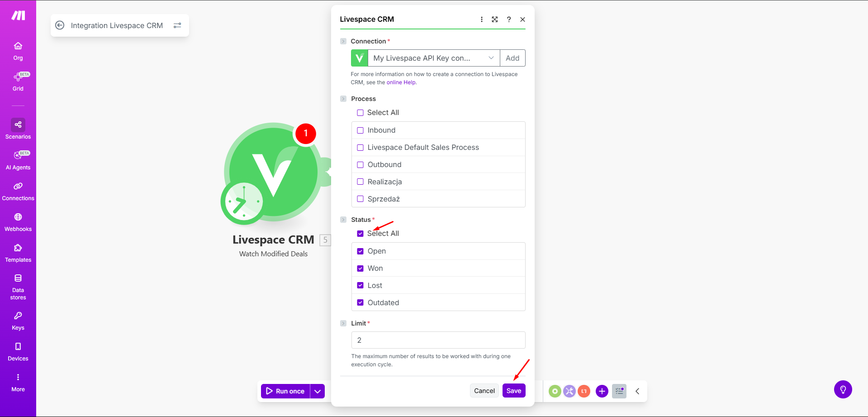Click the back arrow next to scenario name
This screenshot has width=868, height=417.
pos(60,25)
